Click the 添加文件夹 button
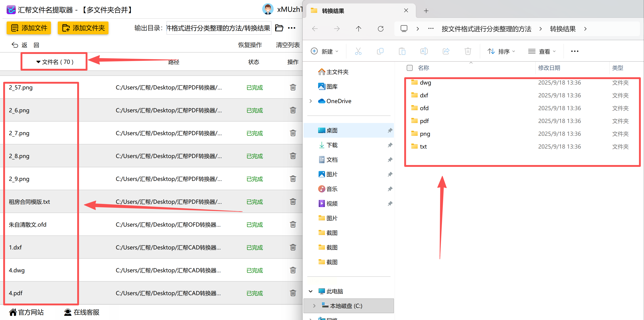644x320 pixels. click(83, 28)
